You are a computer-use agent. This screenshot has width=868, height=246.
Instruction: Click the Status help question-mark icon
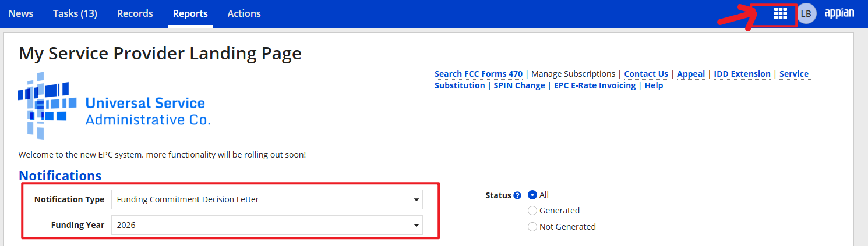click(x=517, y=196)
